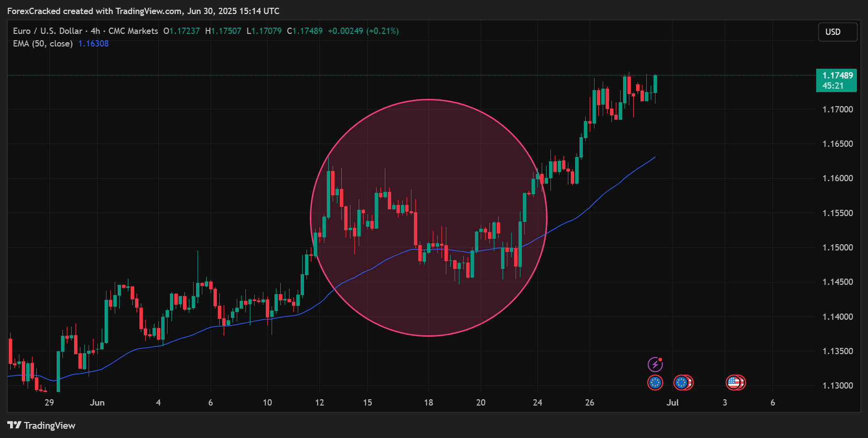Click the change value +0.00249 (+0.21%)
The image size is (868, 438).
pyautogui.click(x=363, y=31)
